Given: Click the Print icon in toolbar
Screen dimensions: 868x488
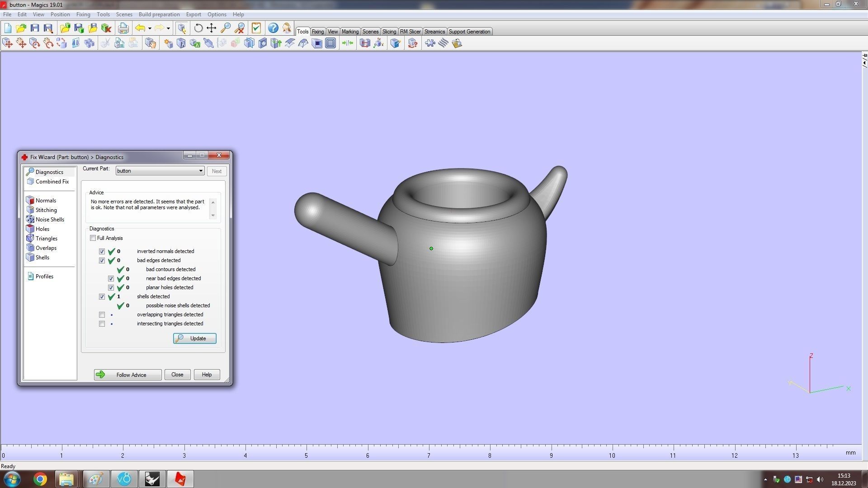Looking at the screenshot, I should 123,28.
